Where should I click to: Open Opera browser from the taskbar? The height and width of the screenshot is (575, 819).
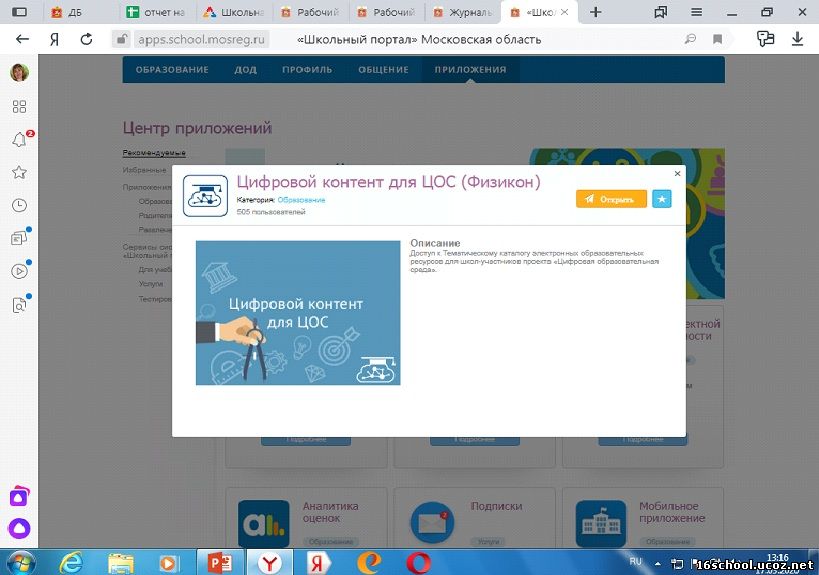pos(419,563)
